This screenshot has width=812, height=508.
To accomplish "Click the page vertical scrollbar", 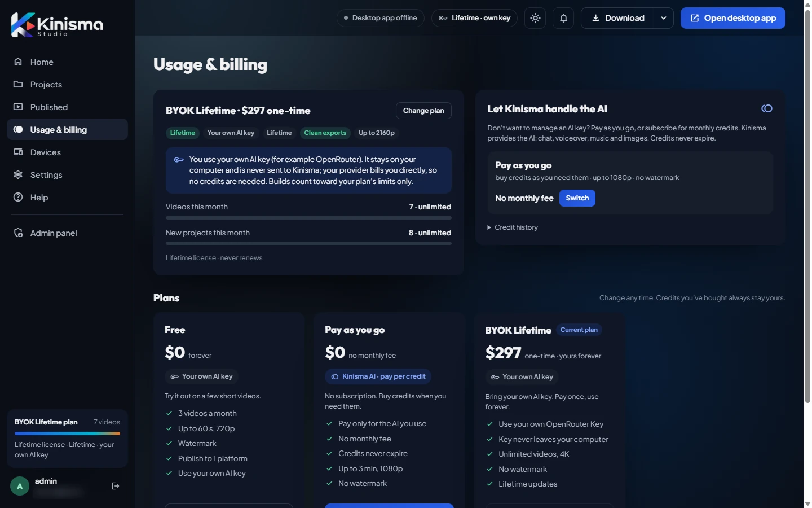I will pyautogui.click(x=807, y=206).
